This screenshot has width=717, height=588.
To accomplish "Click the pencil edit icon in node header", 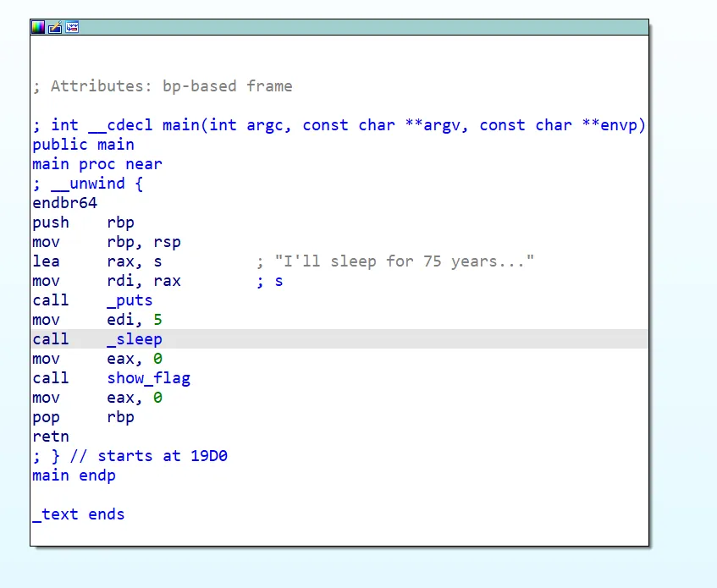I will [55, 27].
